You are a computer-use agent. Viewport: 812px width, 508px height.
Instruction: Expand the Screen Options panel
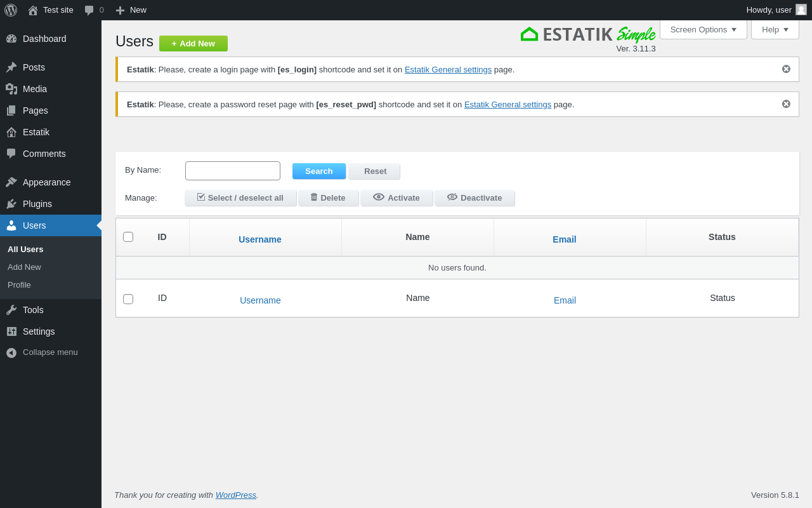coord(704,29)
